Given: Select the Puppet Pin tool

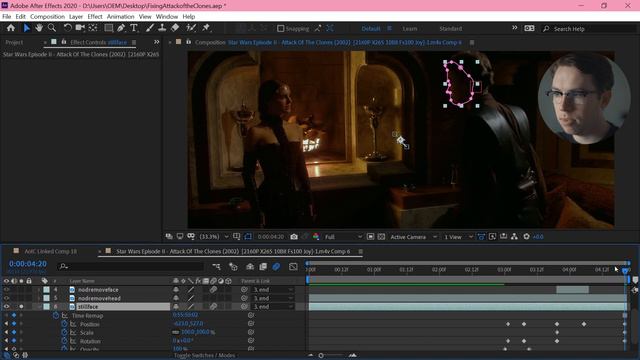Looking at the screenshot, I should (206, 28).
